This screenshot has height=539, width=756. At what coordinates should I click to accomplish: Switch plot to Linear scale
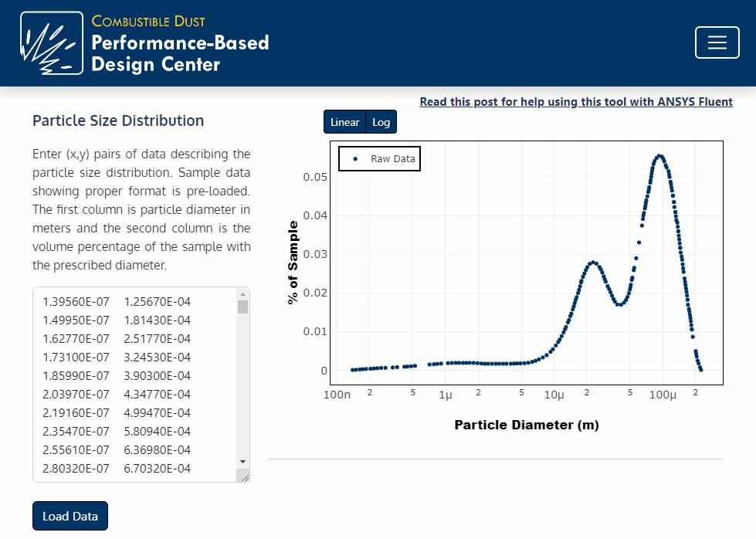(344, 122)
